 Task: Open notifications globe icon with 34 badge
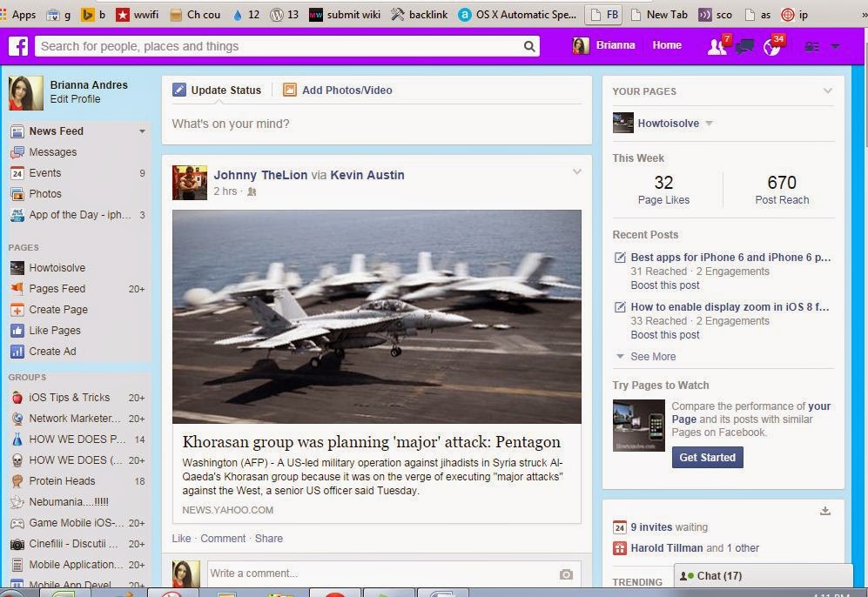[773, 46]
